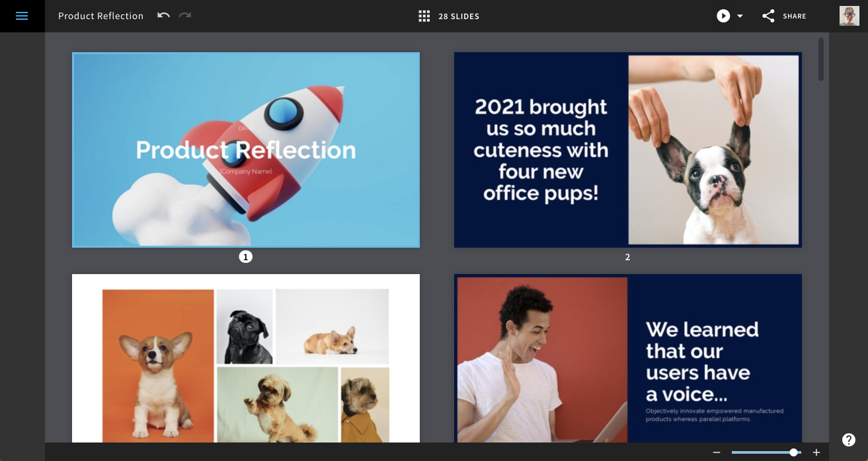The height and width of the screenshot is (461, 868).
Task: Open the presentation mode dropdown arrow
Action: pyautogui.click(x=740, y=16)
